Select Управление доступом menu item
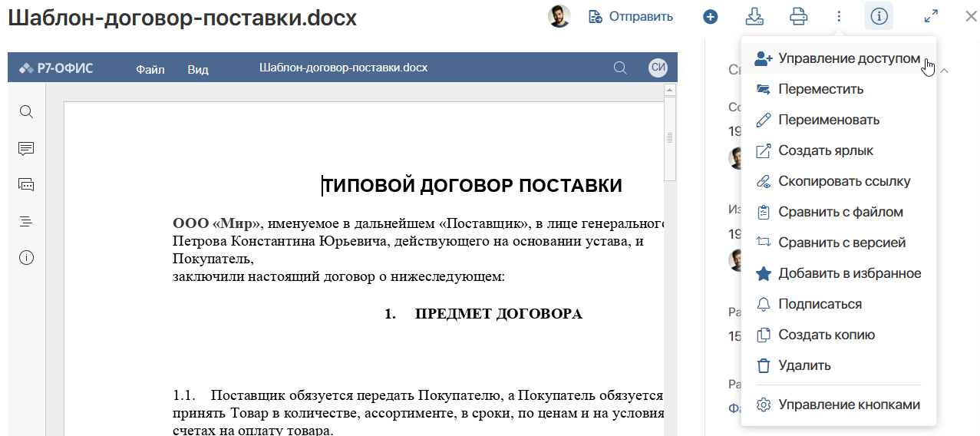980x436 pixels. [839, 58]
